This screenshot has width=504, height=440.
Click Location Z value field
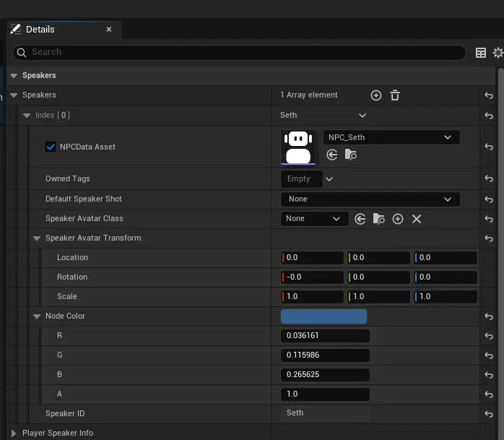pyautogui.click(x=446, y=258)
